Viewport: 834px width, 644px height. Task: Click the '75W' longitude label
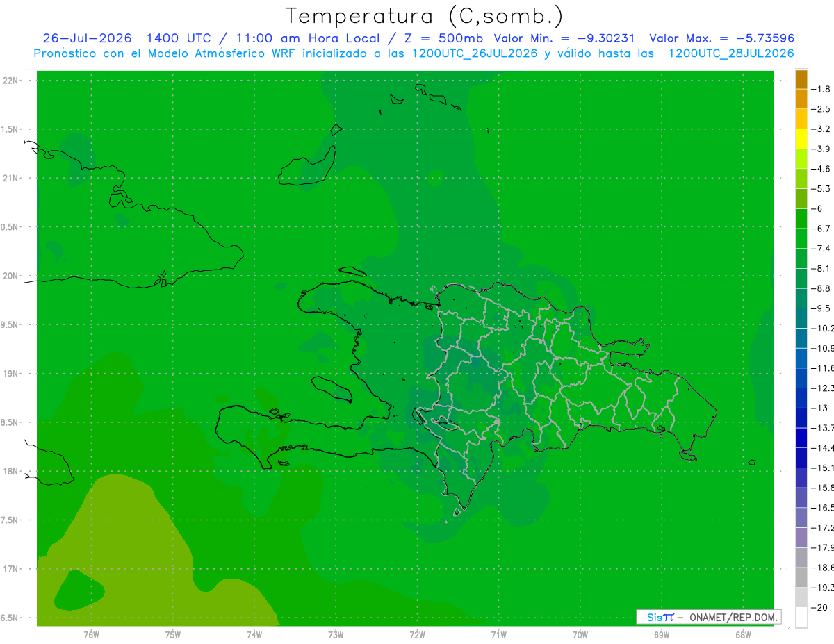pyautogui.click(x=173, y=634)
